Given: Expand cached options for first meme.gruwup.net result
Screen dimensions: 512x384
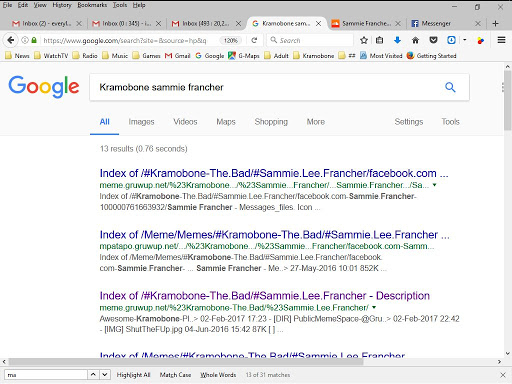Looking at the screenshot, I should (435, 185).
